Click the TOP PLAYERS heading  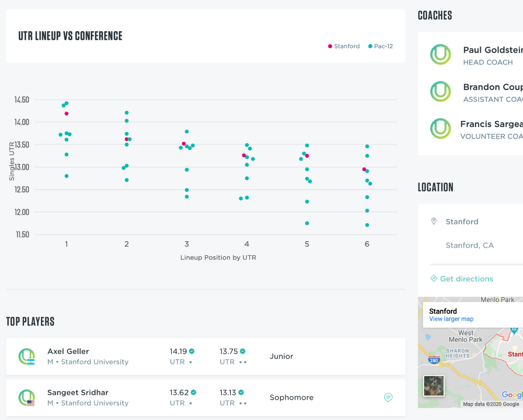click(30, 322)
